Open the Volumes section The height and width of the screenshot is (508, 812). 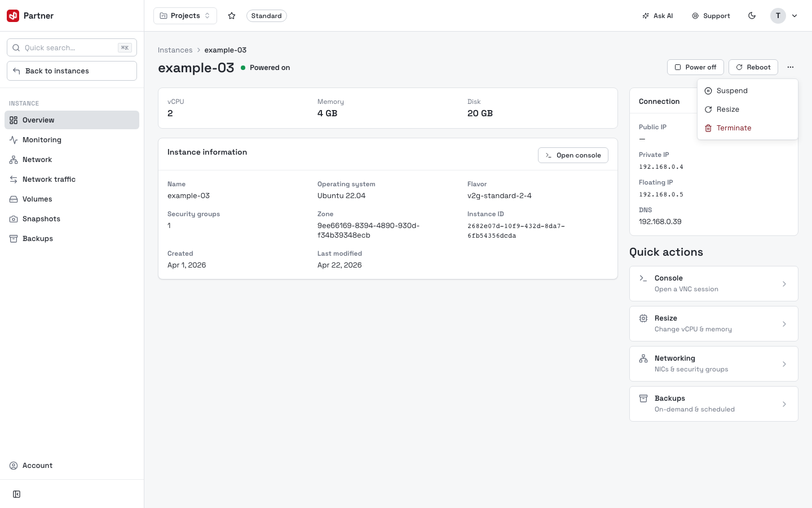point(72,199)
